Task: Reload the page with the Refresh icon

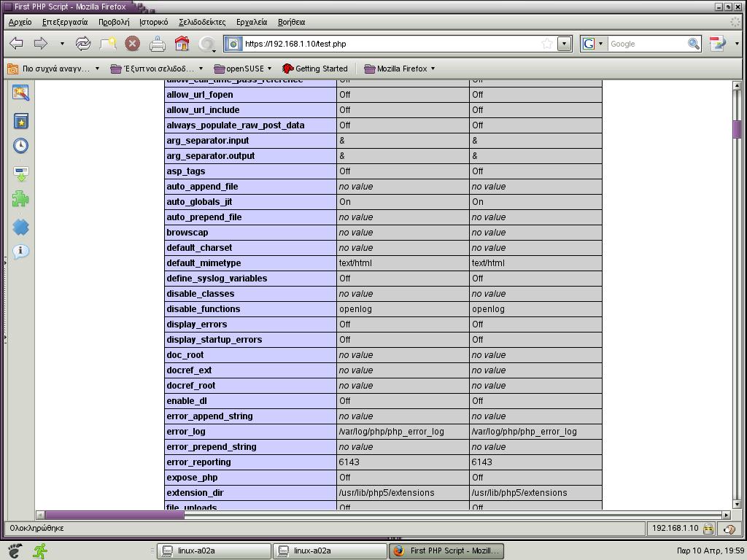Action: click(x=83, y=44)
